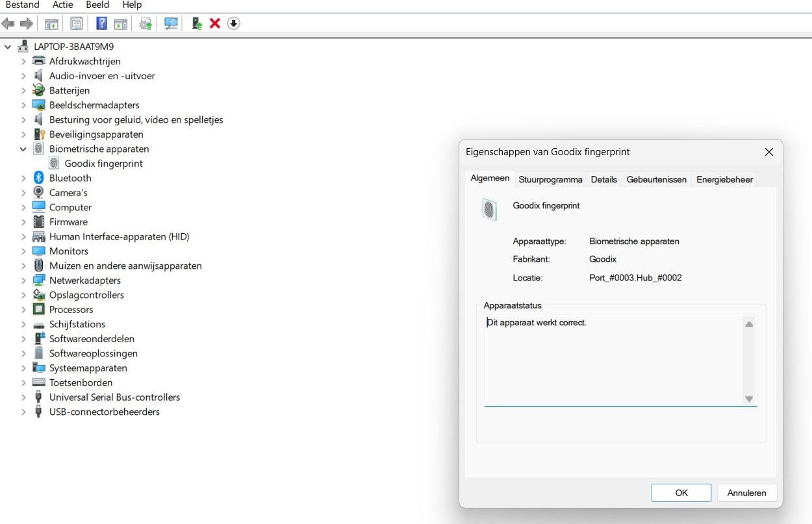Expand the Systeemapparaten category
The height and width of the screenshot is (524, 812).
pyautogui.click(x=23, y=368)
